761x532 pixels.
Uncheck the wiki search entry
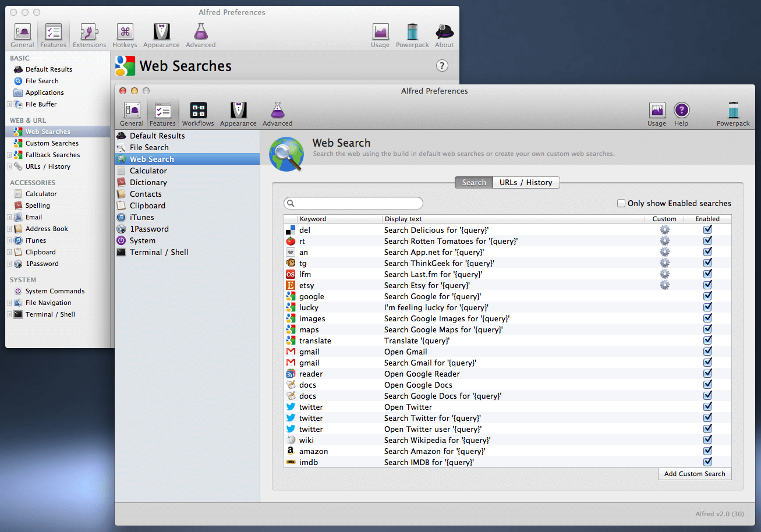point(707,439)
